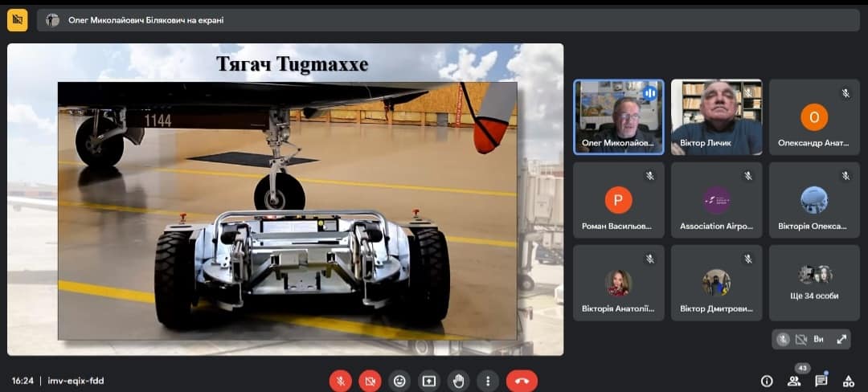Select the Олег Миколайович video tile
Image resolution: width=868 pixels, height=392 pixels.
618,116
